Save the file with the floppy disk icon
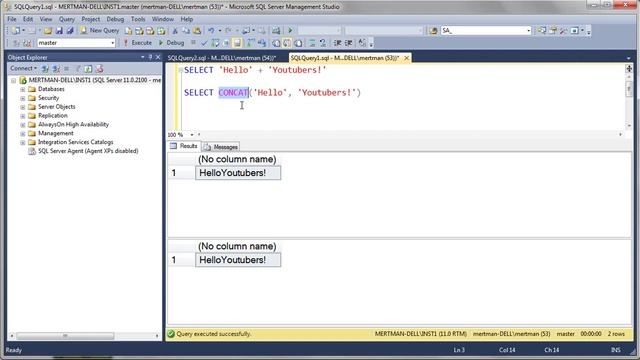The height and width of the screenshot is (360, 640). (59, 31)
